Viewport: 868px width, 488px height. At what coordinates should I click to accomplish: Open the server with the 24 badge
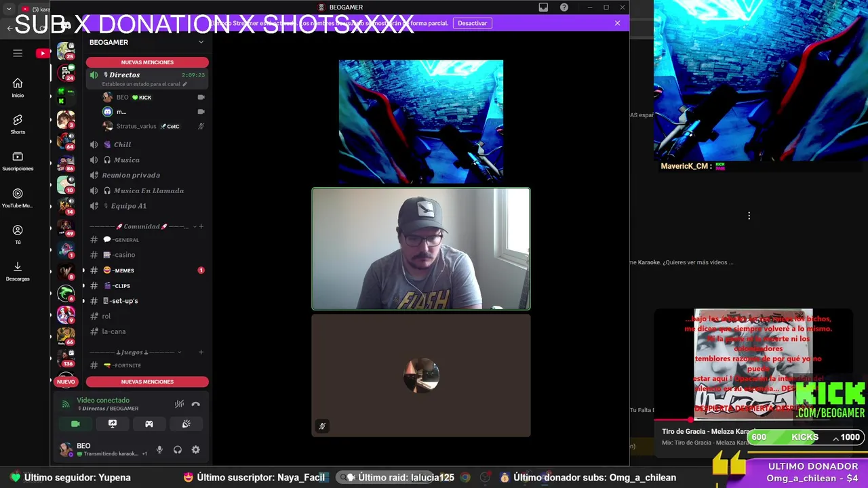[66, 73]
